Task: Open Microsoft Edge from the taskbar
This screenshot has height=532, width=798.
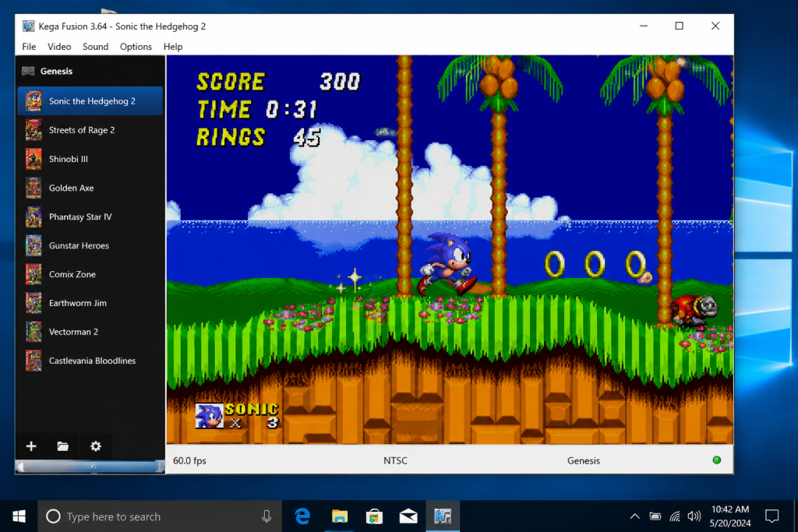Action: coord(303,516)
